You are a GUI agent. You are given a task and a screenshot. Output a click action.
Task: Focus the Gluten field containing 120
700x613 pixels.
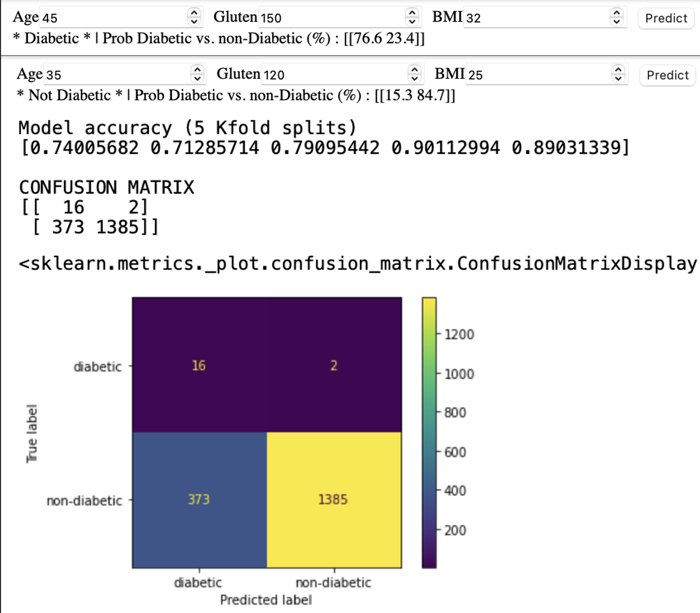pyautogui.click(x=342, y=75)
